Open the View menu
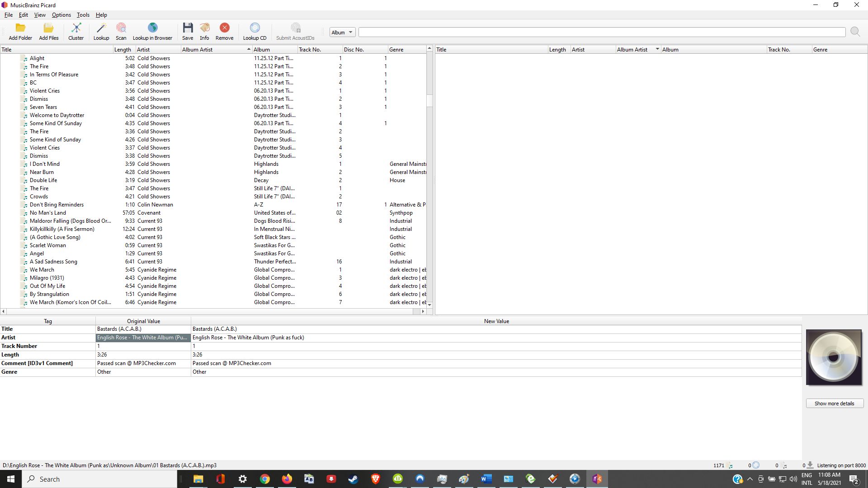Viewport: 868px width, 488px height. [x=40, y=15]
